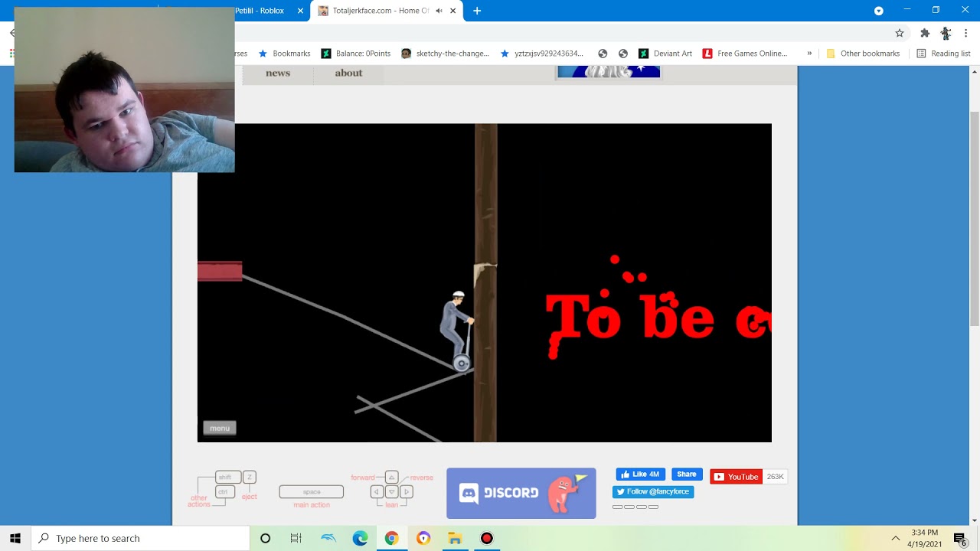
Task: Open the sketchy-the-change bookmark
Action: pos(445,54)
